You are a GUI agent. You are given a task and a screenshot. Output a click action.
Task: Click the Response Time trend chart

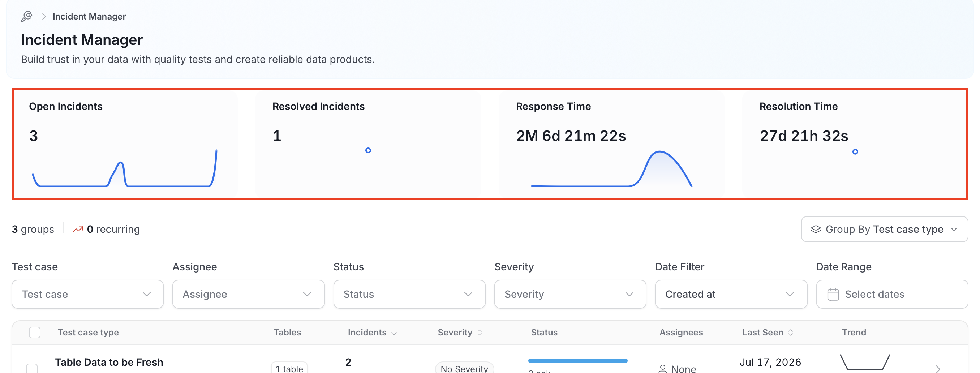(611, 169)
